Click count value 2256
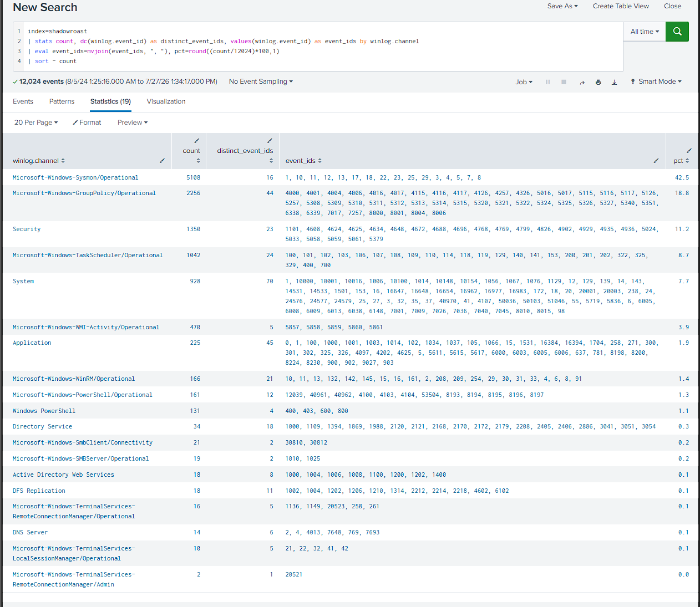The width and height of the screenshot is (700, 607). [x=194, y=193]
